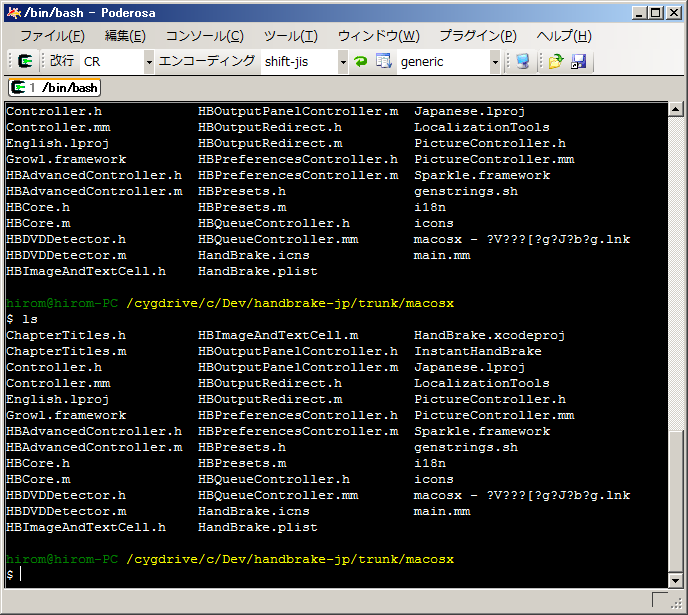Click the green local echo toggle icon

point(361,62)
